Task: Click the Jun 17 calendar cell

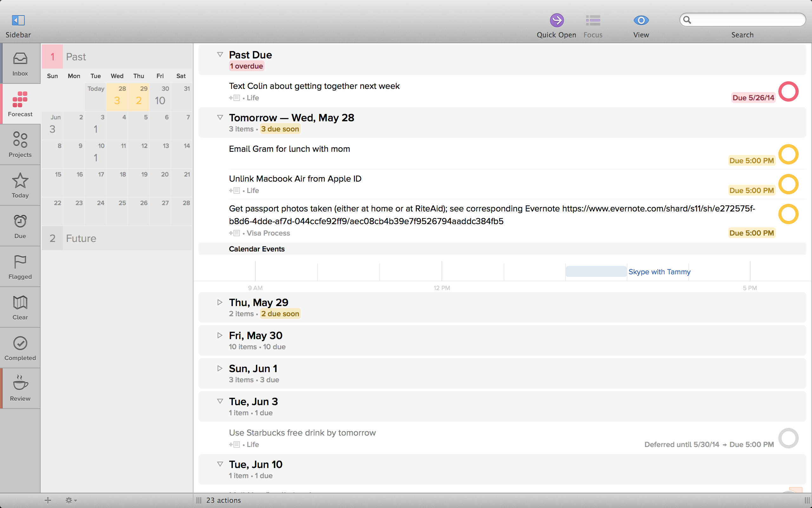Action: 95,183
